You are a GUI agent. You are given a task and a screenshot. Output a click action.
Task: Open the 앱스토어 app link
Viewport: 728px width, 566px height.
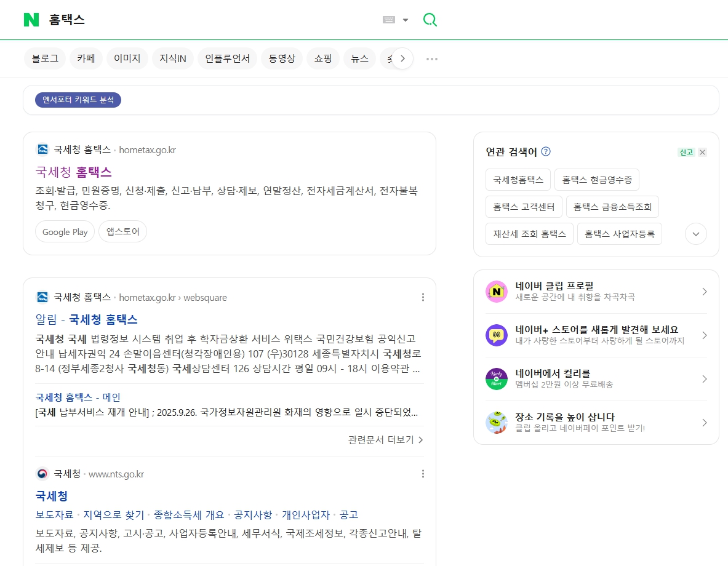point(122,232)
